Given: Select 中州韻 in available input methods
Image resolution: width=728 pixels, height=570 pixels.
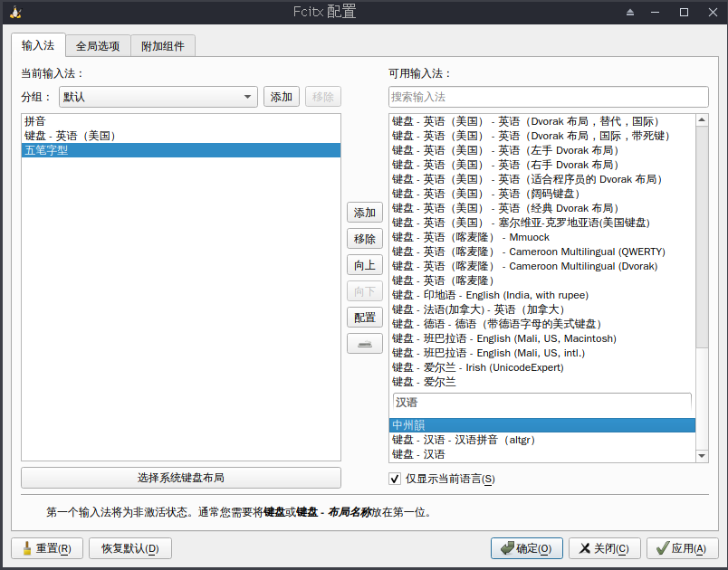Looking at the screenshot, I should pos(542,425).
